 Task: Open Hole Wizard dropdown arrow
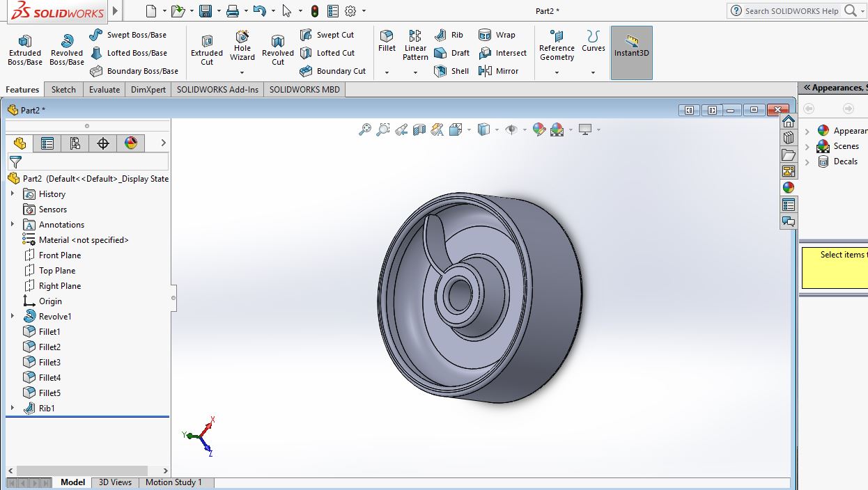click(242, 72)
